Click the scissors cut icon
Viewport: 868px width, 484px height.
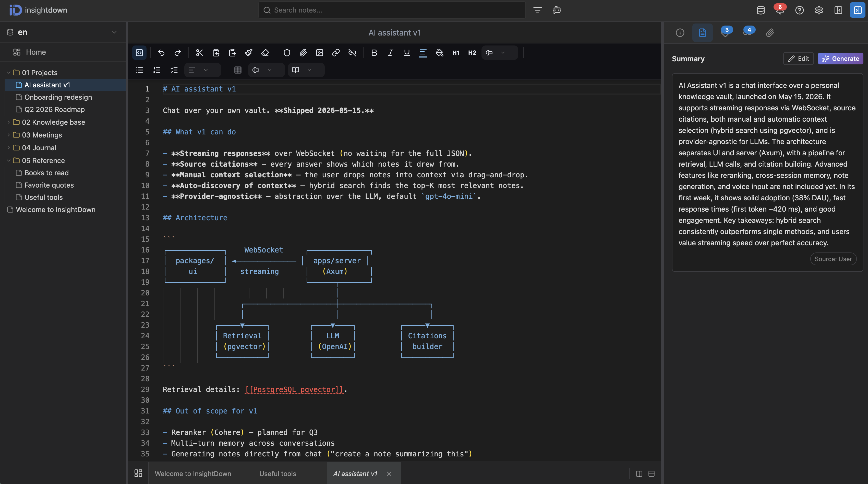(x=199, y=53)
